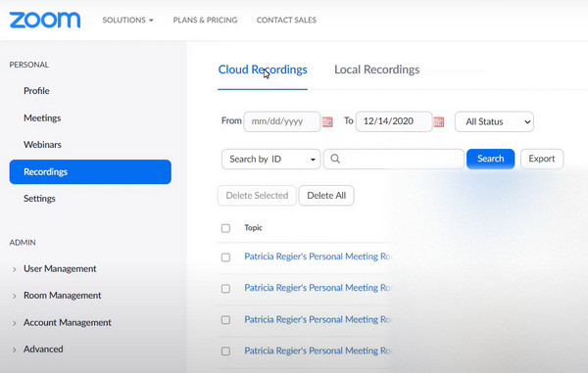Open the second Patricia Regier's Personal Meeting recording
The height and width of the screenshot is (373, 588).
tap(318, 288)
